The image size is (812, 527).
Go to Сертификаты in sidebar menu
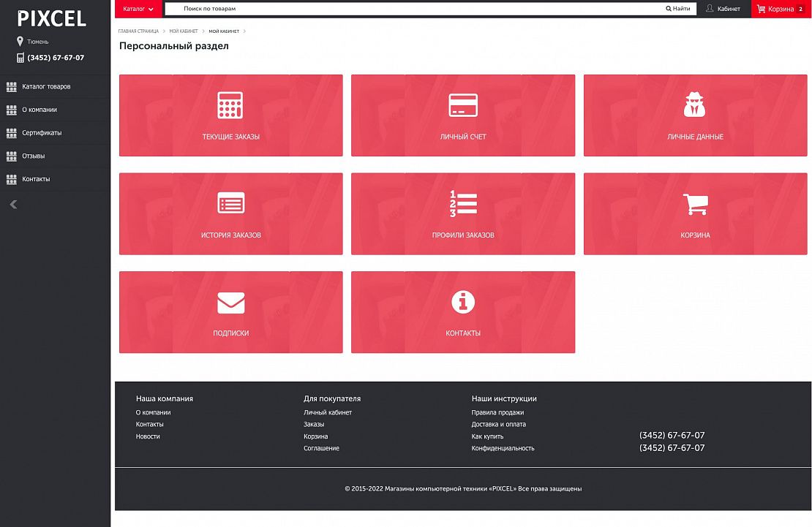(42, 133)
